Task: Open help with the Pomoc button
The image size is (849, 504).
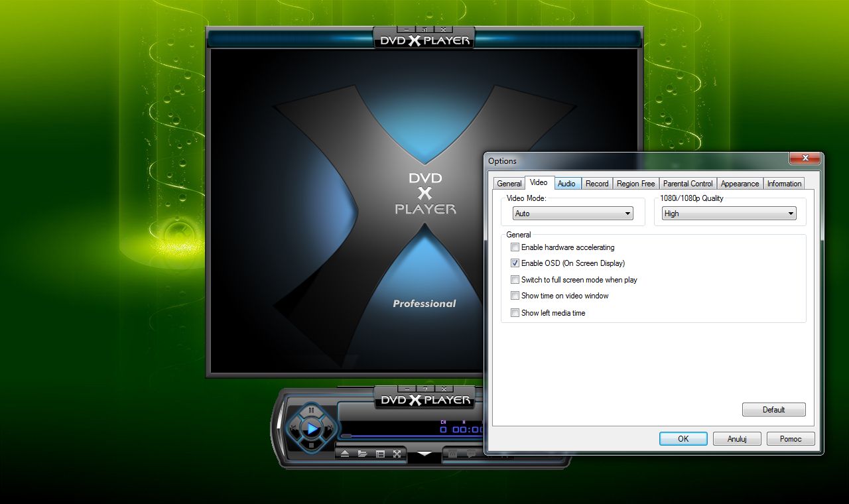Action: coord(791,439)
